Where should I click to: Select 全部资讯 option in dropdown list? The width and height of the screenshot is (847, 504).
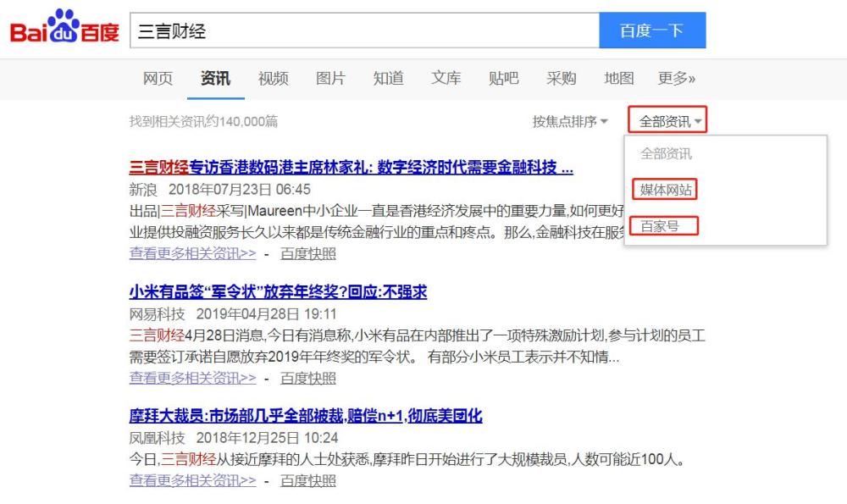[666, 154]
